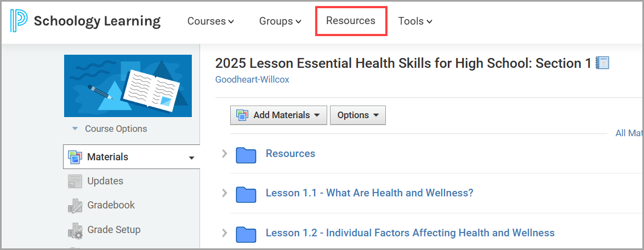
Task: Expand Course Options in the sidebar
Action: [x=110, y=129]
